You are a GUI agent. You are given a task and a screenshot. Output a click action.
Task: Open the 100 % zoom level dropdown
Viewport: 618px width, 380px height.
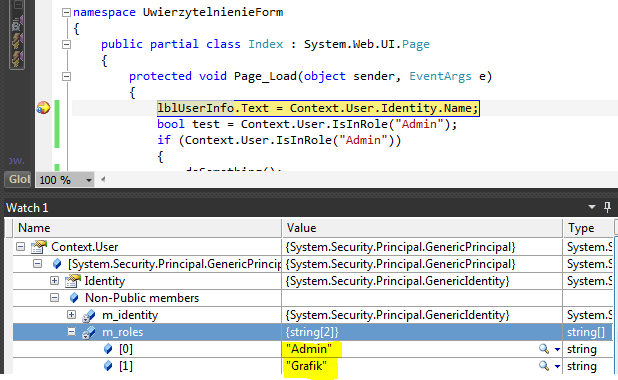[x=89, y=180]
